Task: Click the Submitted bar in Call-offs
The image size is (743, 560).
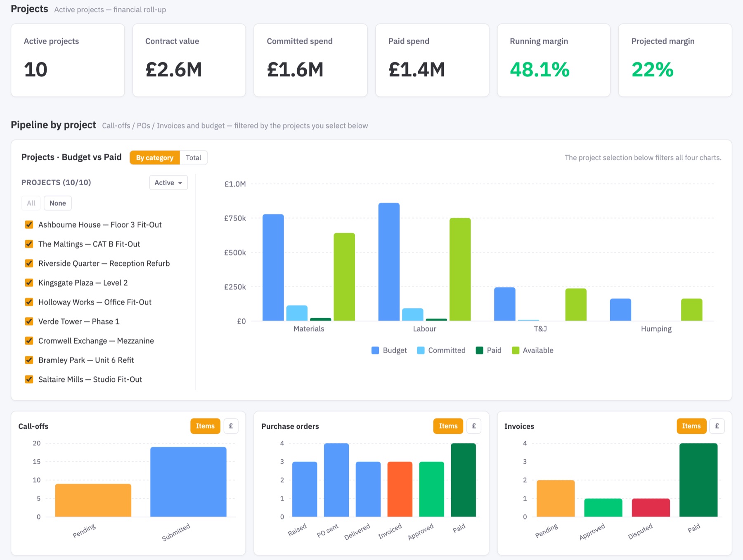Action: pyautogui.click(x=188, y=482)
